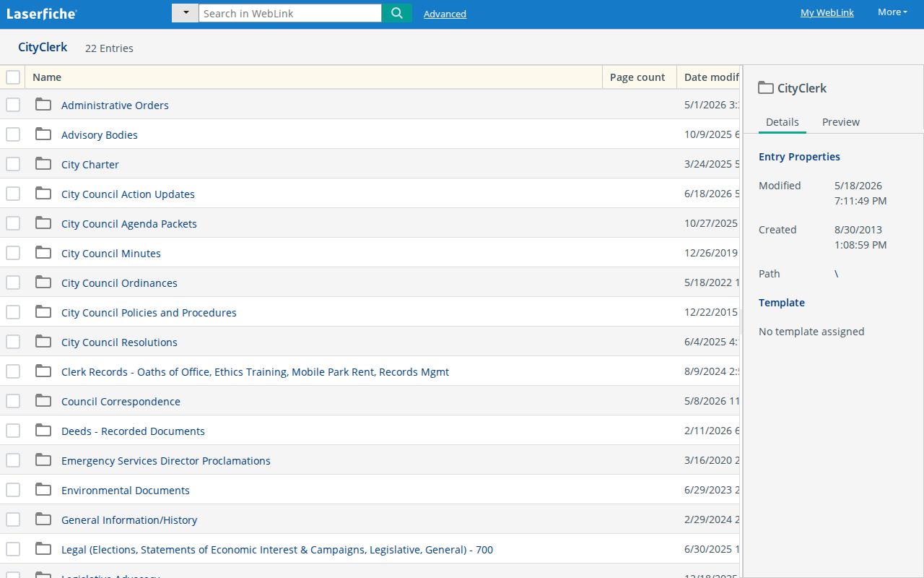Click the Entry Properties heading

point(799,157)
